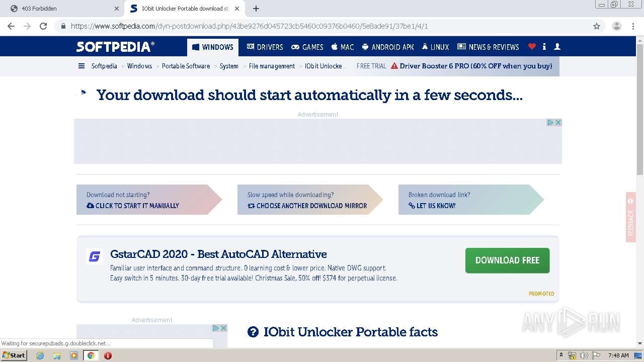The height and width of the screenshot is (362, 644).
Task: Click the Action Center flag icon
Action: pos(596,355)
